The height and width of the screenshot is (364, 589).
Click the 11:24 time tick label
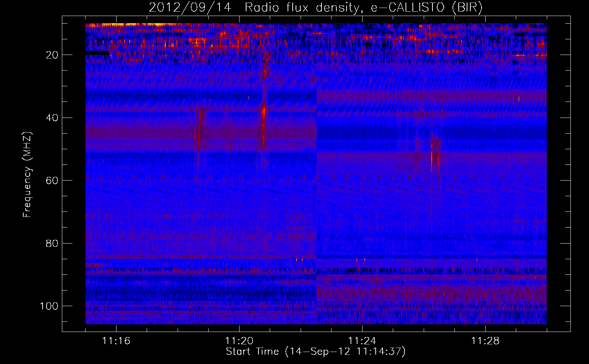coord(362,341)
